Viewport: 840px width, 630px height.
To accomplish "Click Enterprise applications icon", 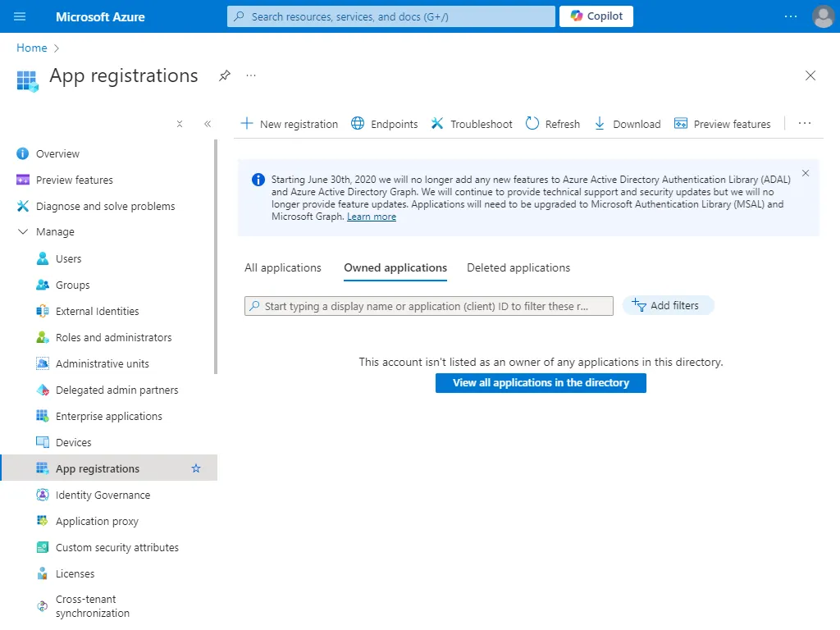I will [x=43, y=416].
